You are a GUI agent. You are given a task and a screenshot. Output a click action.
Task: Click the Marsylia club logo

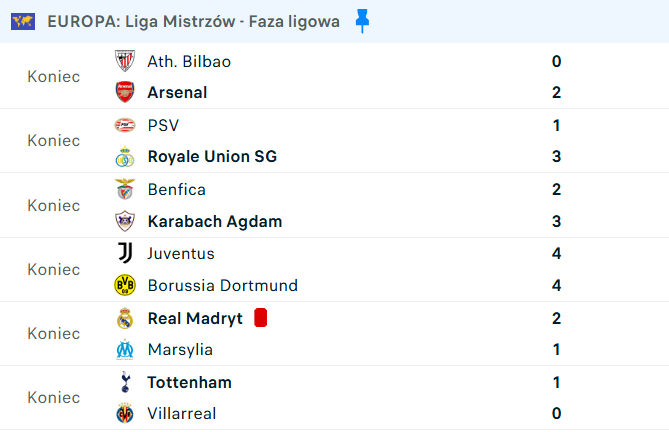click(x=125, y=349)
